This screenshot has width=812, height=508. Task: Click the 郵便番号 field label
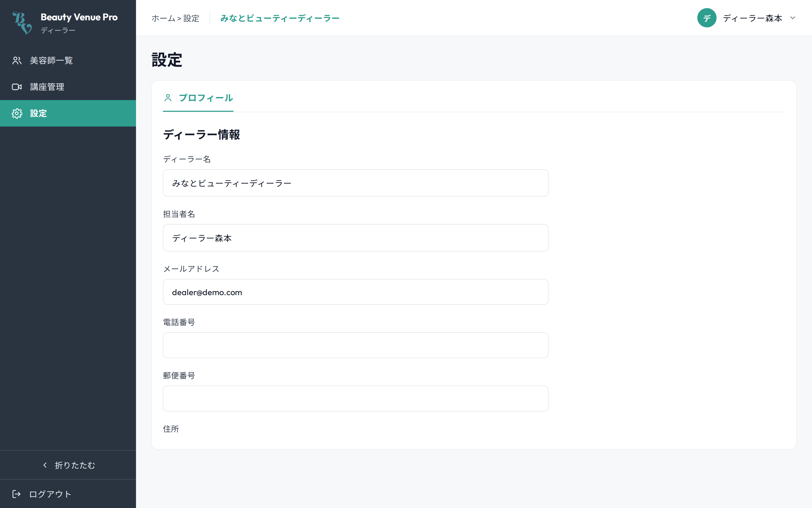tap(179, 376)
